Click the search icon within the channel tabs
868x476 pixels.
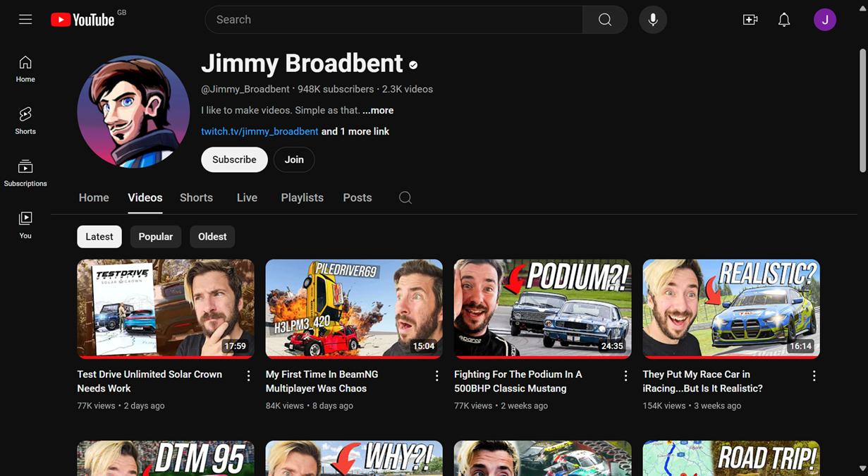click(405, 197)
